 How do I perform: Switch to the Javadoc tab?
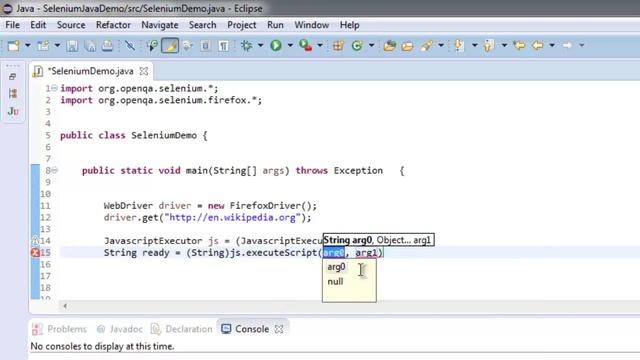click(x=120, y=329)
